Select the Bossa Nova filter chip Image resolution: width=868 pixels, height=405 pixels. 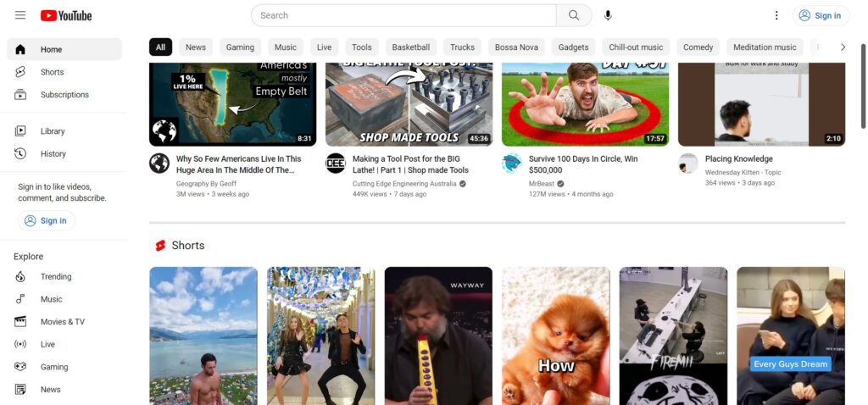point(516,47)
